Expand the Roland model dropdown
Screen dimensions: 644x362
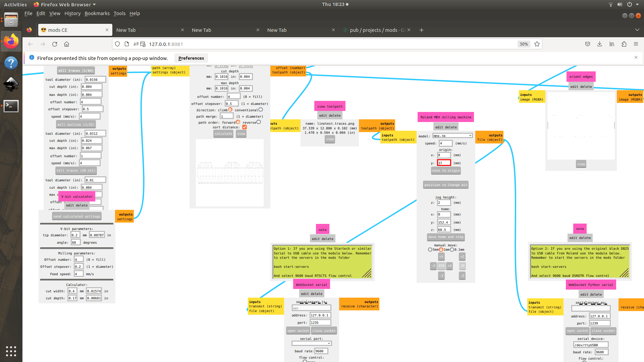(452, 136)
